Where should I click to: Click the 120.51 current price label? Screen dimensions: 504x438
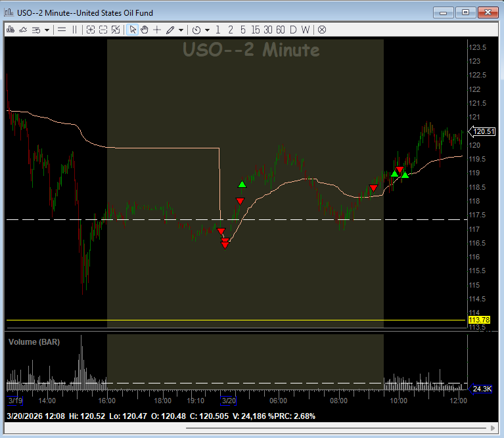[x=482, y=131]
